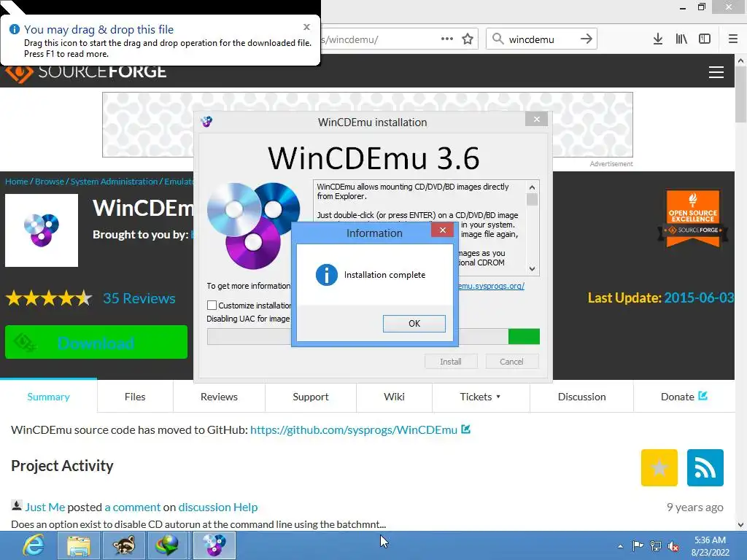Click the info icon in the drag & drop tooltip
The height and width of the screenshot is (560, 747).
[15, 29]
